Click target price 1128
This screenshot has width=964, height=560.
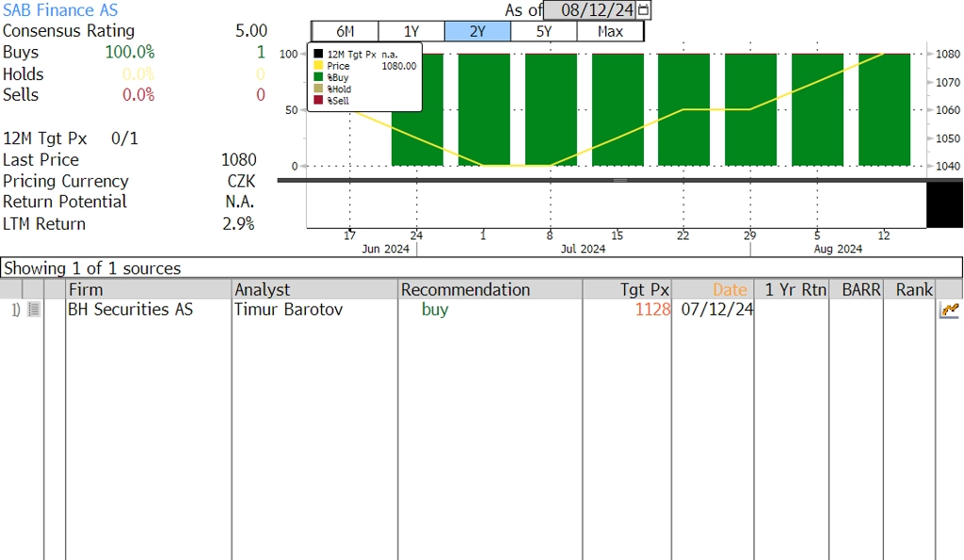(652, 310)
